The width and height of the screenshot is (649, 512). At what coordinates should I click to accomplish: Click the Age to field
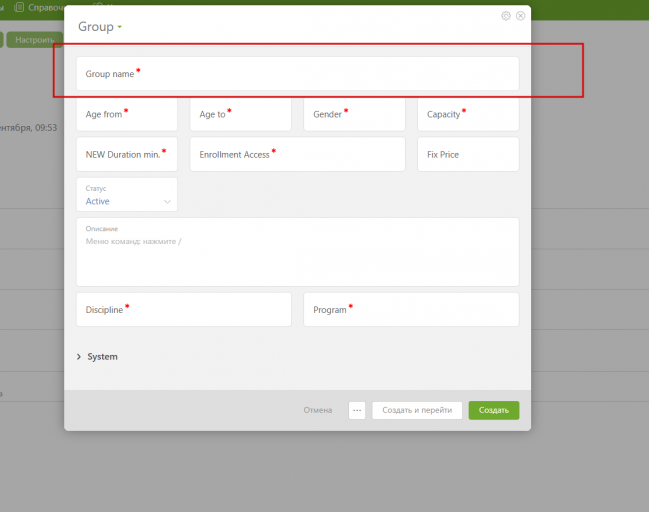(240, 114)
